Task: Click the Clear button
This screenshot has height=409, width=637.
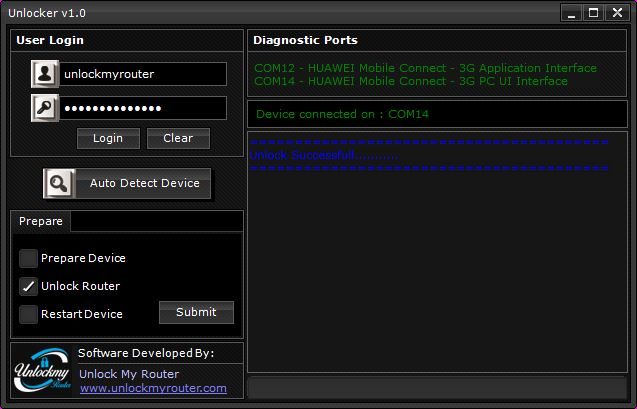Action: point(178,138)
